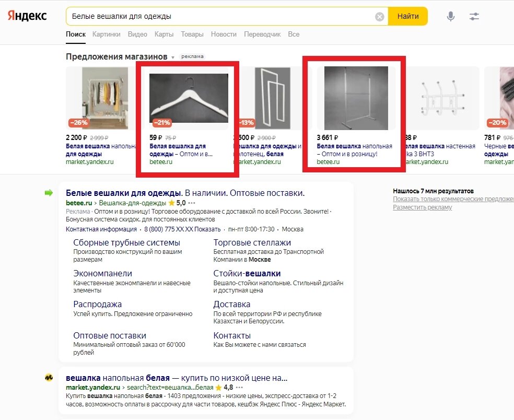Click search?text=вешалка...белая breadcrumb
514x420 pixels.
pyautogui.click(x=170, y=388)
